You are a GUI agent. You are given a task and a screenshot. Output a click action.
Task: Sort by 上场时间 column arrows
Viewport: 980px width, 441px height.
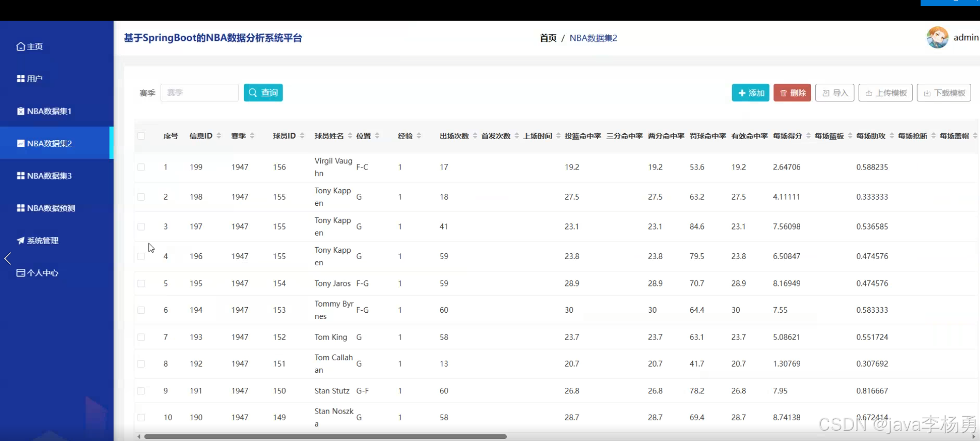pos(558,136)
